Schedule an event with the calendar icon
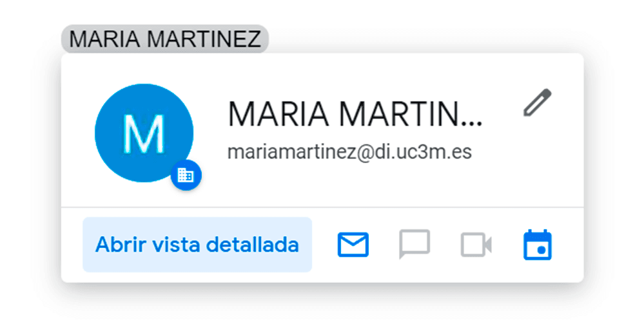Image resolution: width=644 pixels, height=322 pixels. tap(538, 245)
